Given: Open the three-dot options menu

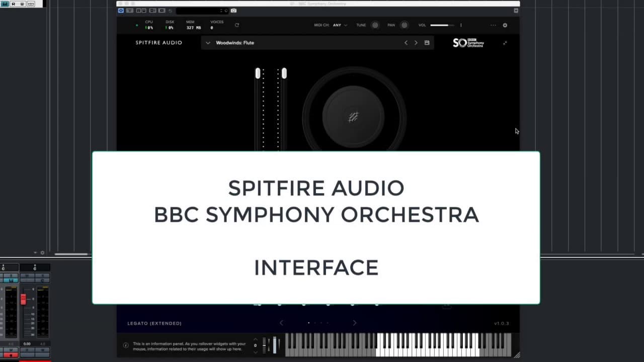Looking at the screenshot, I should [493, 25].
